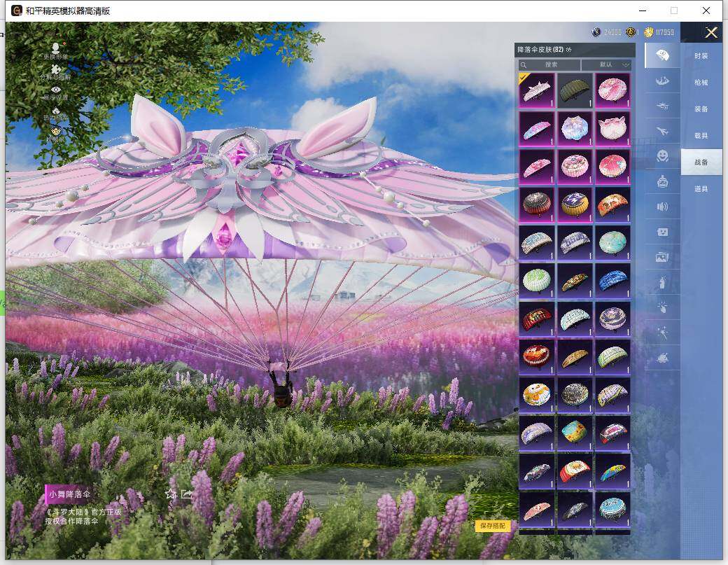Click the star favorite icon near 小舞降落伞
This screenshot has width=728, height=565.
coord(171,494)
